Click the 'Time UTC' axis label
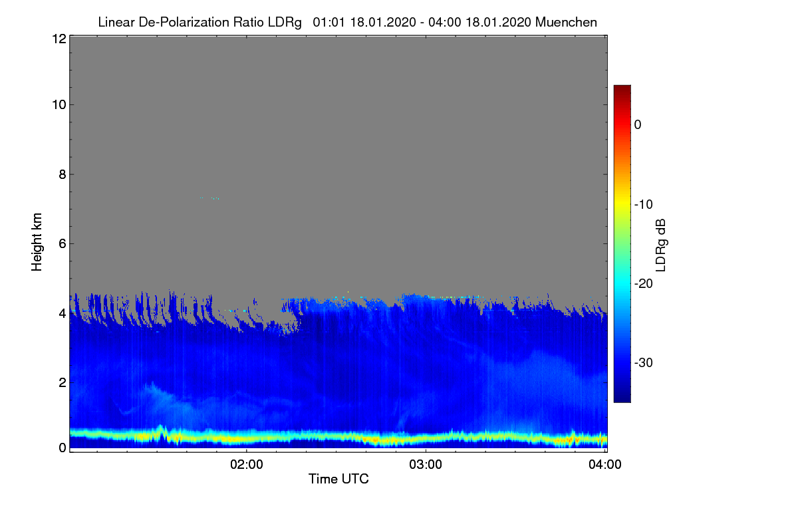 tap(338, 479)
